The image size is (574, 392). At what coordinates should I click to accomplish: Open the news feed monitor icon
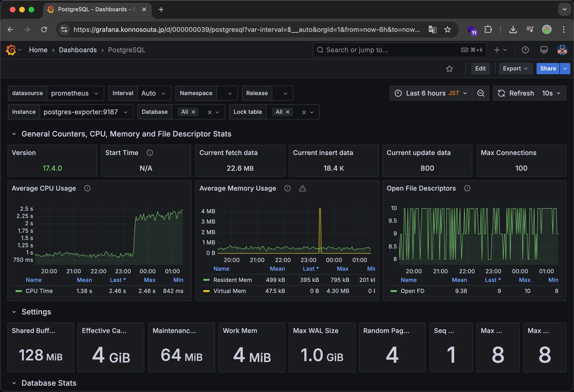(x=544, y=50)
